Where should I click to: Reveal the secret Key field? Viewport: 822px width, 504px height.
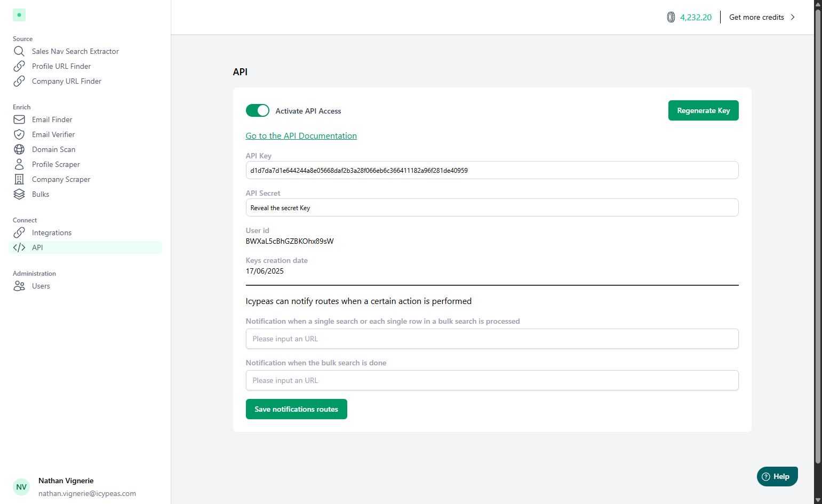point(492,207)
